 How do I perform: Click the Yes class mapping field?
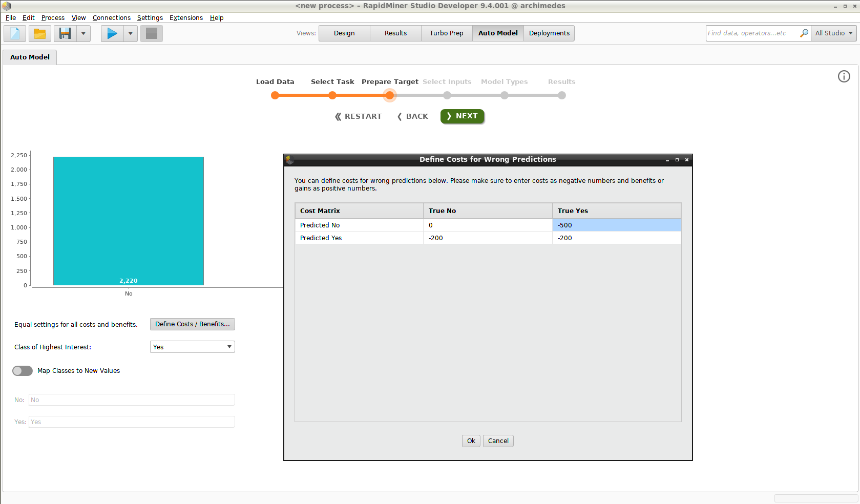(x=132, y=422)
